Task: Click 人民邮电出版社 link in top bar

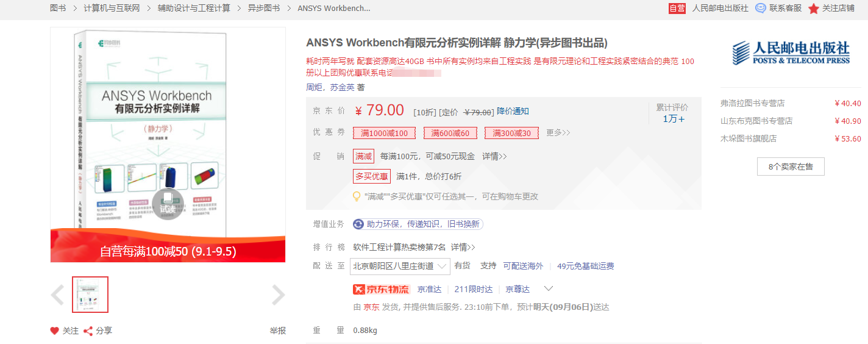Action: [x=720, y=8]
